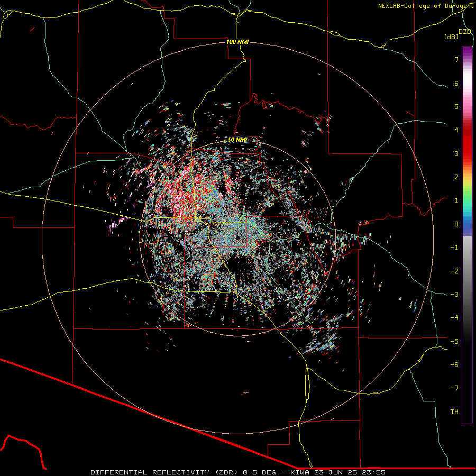Click the -6 scale value
Screen dimensions: 476x476
[454, 365]
